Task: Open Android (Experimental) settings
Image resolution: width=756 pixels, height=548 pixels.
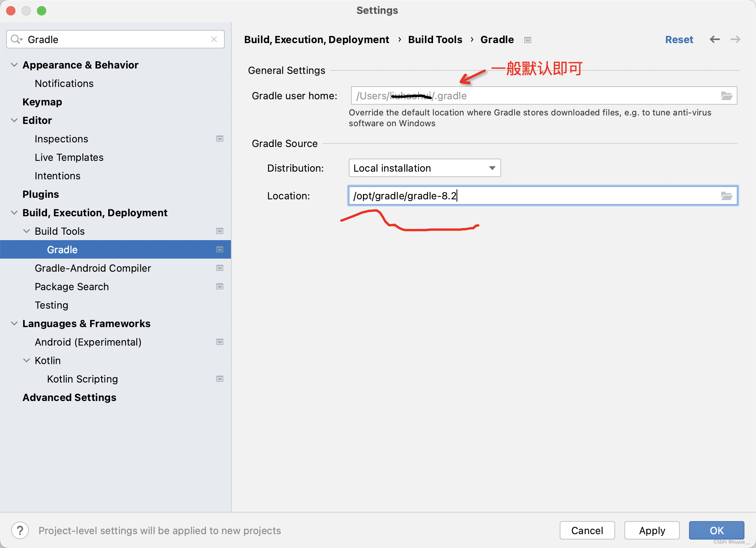Action: click(x=88, y=342)
